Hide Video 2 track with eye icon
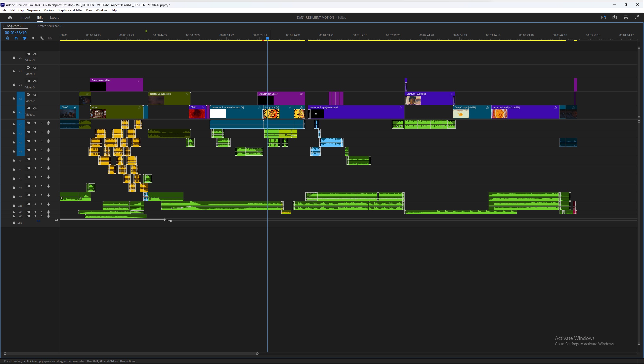The height and width of the screenshot is (364, 644). coord(35,95)
